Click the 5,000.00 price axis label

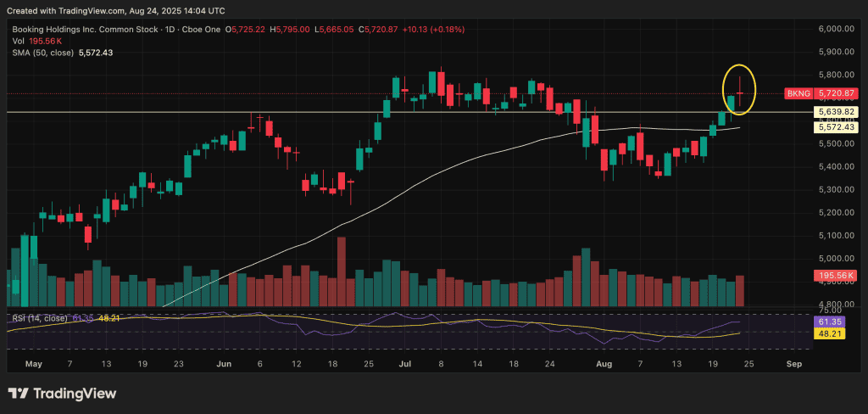click(836, 258)
